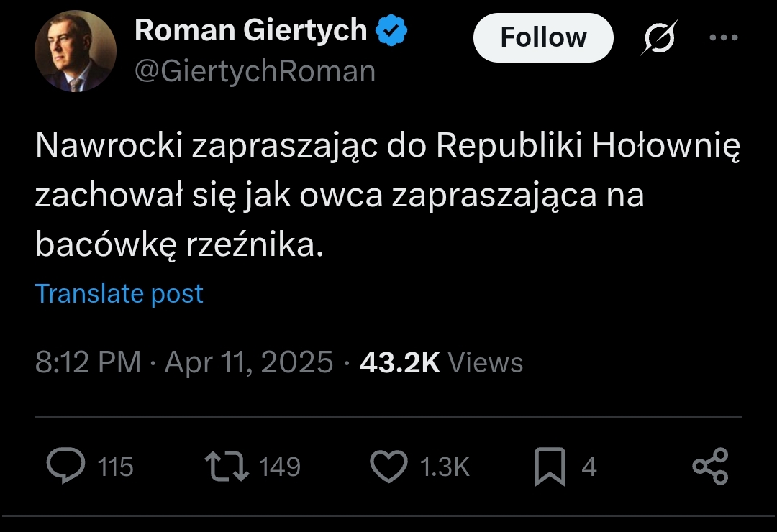Click the Follow button

point(543,37)
